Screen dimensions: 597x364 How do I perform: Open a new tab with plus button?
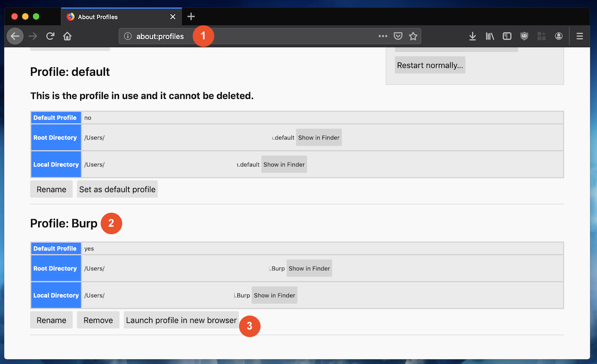[191, 16]
